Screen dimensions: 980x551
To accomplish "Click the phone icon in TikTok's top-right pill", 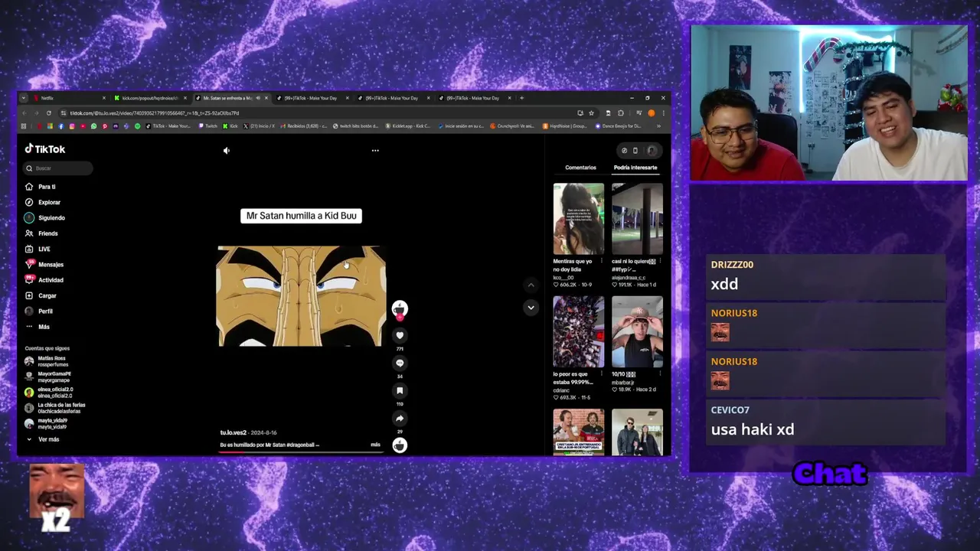I will point(635,151).
